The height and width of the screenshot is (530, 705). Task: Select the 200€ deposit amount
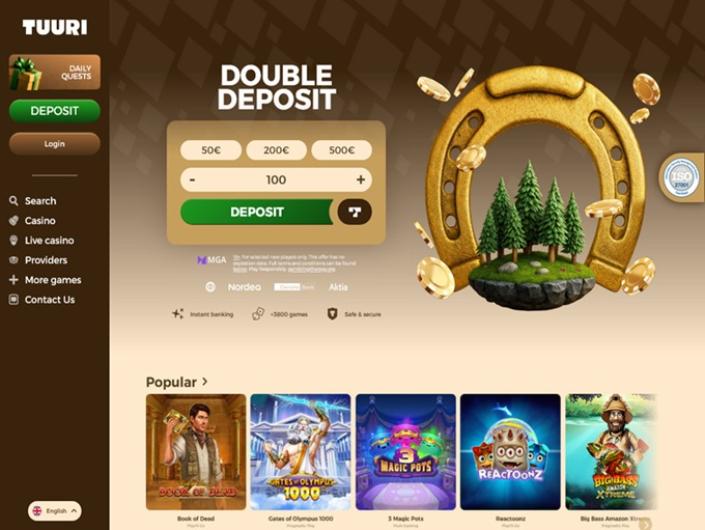point(276,150)
